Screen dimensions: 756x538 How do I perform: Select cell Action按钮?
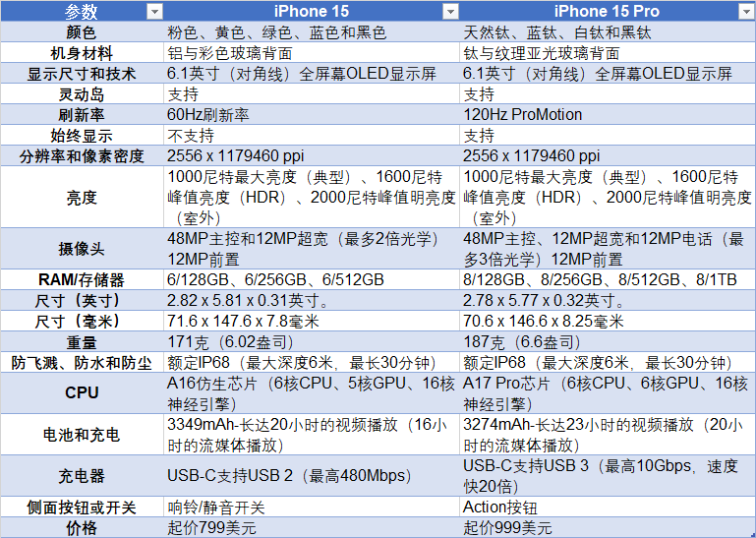click(608, 507)
